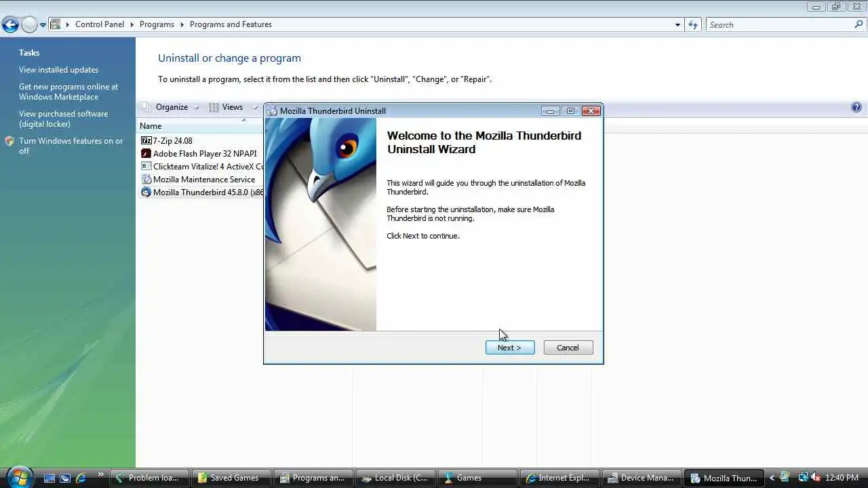Switch to the Mozilla Thun... taskbar button
Viewport: 868px width, 488px height.
724,478
